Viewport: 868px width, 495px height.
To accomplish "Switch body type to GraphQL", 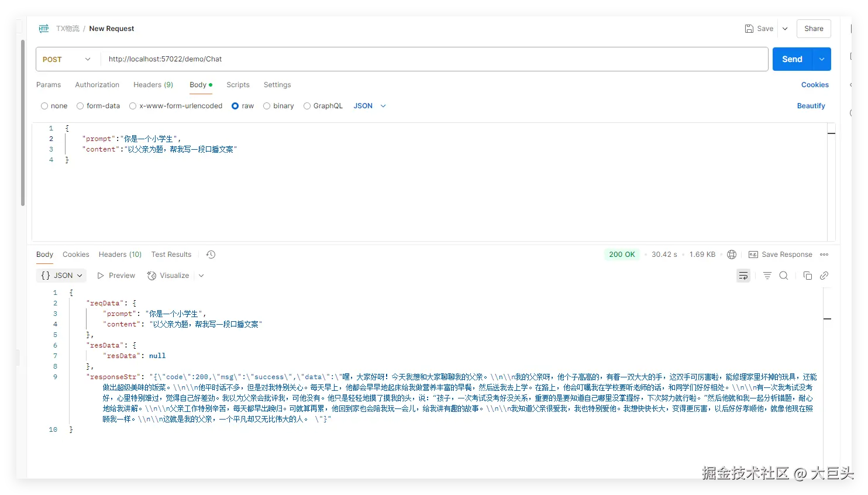I will 323,105.
